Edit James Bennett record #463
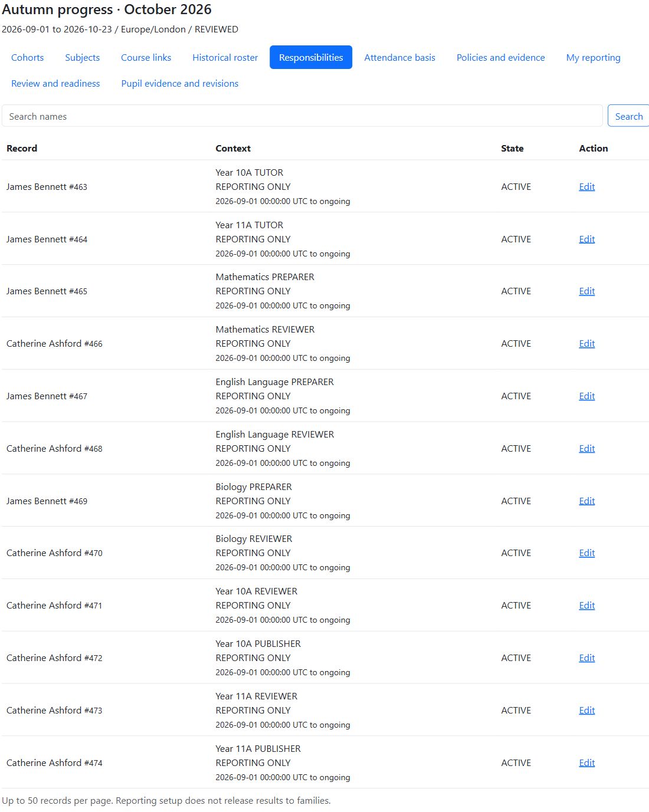Viewport: 649px width, 812px height. click(x=587, y=186)
